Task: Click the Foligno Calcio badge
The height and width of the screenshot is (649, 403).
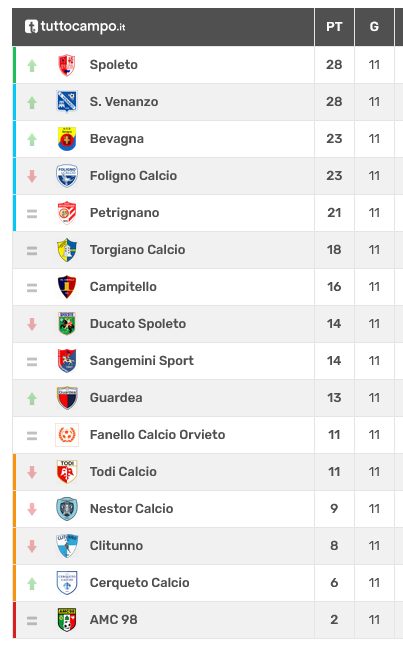Action: (67, 176)
